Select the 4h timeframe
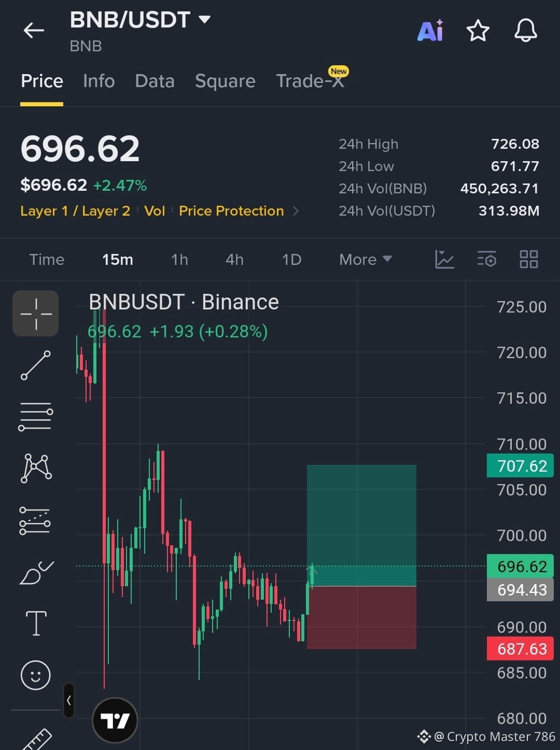560x750 pixels. click(x=234, y=259)
